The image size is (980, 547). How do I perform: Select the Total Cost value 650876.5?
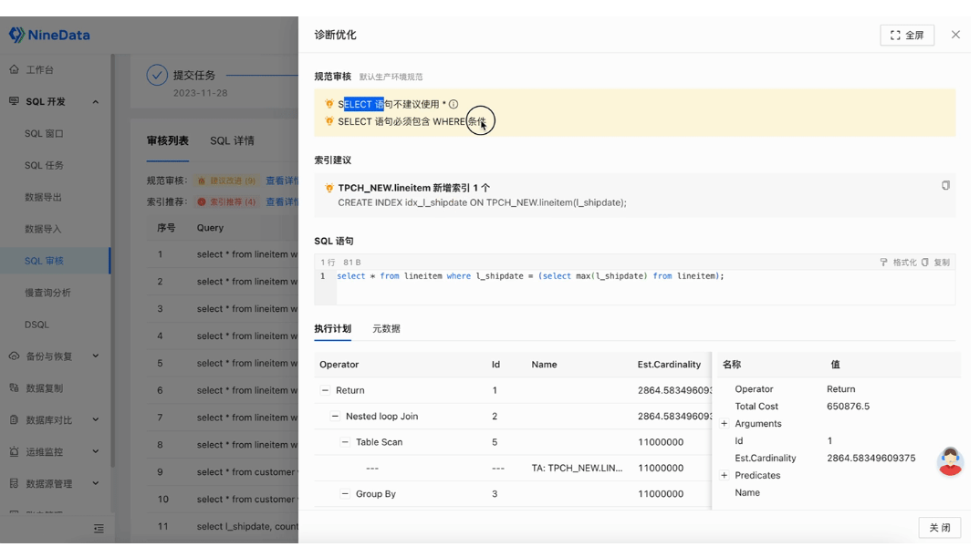click(x=848, y=406)
